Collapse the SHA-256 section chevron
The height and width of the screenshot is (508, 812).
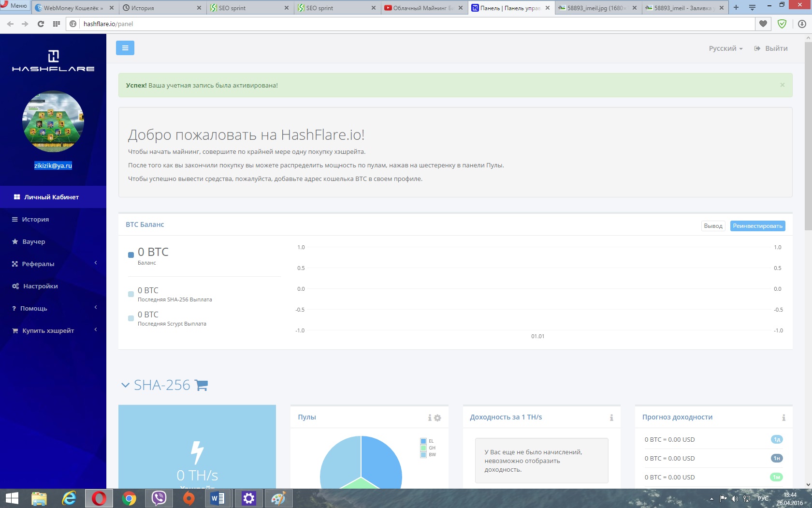(x=125, y=385)
